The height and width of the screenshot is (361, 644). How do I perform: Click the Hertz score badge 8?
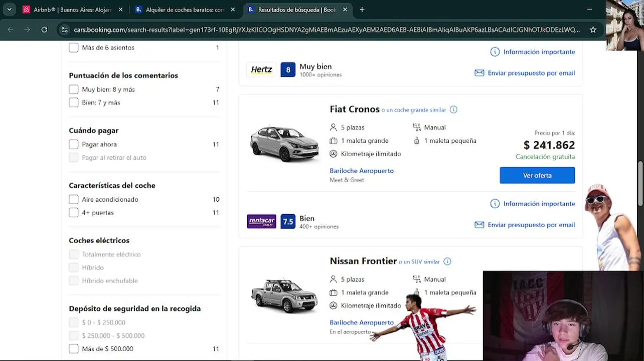coord(288,70)
